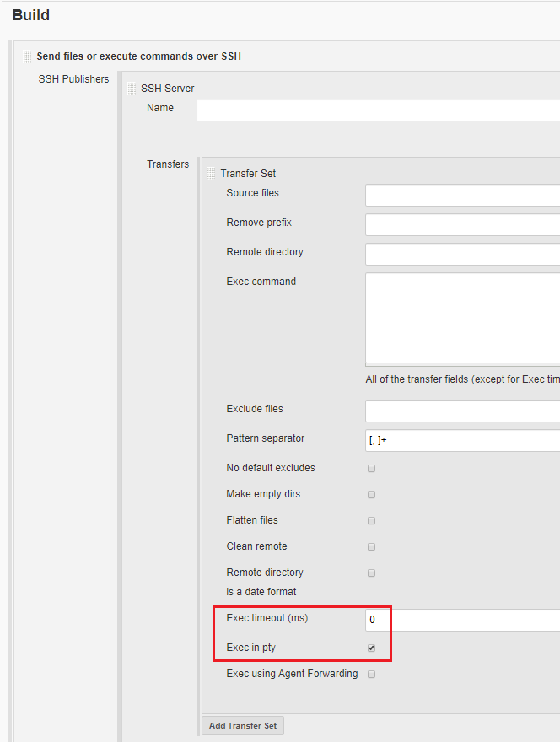
Task: Click the Exclude files input
Action: click(462, 411)
